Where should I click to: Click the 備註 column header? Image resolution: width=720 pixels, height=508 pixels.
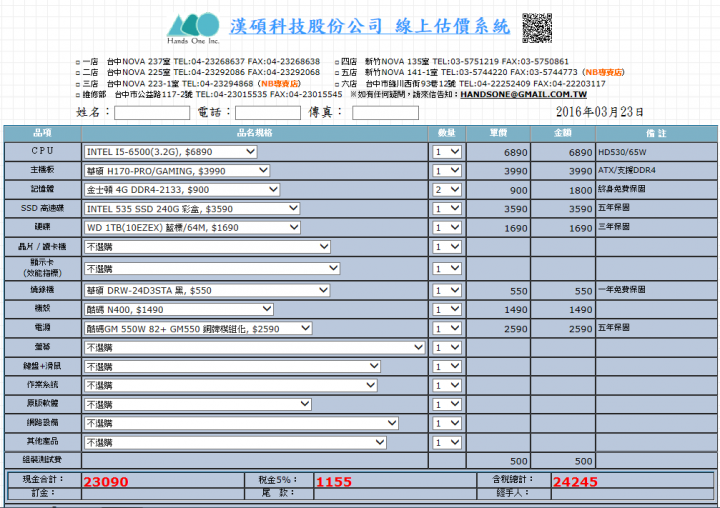(x=656, y=133)
